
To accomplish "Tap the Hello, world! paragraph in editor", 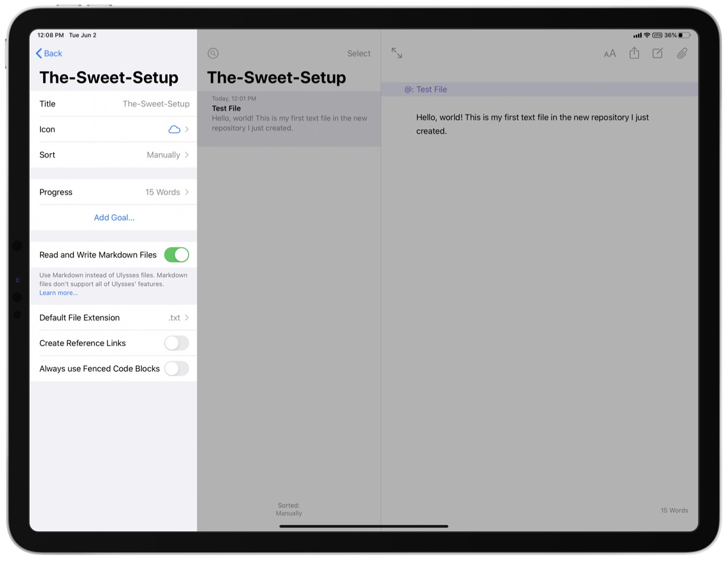I will click(533, 124).
